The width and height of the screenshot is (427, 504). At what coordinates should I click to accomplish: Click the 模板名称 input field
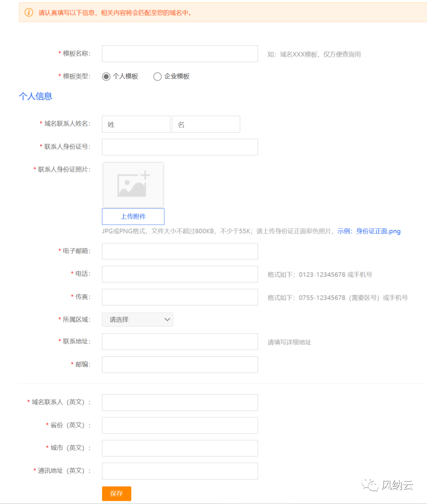(180, 54)
